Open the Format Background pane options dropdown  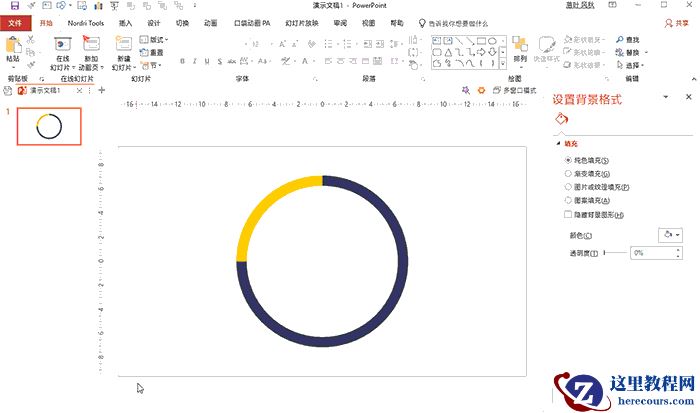tap(666, 97)
